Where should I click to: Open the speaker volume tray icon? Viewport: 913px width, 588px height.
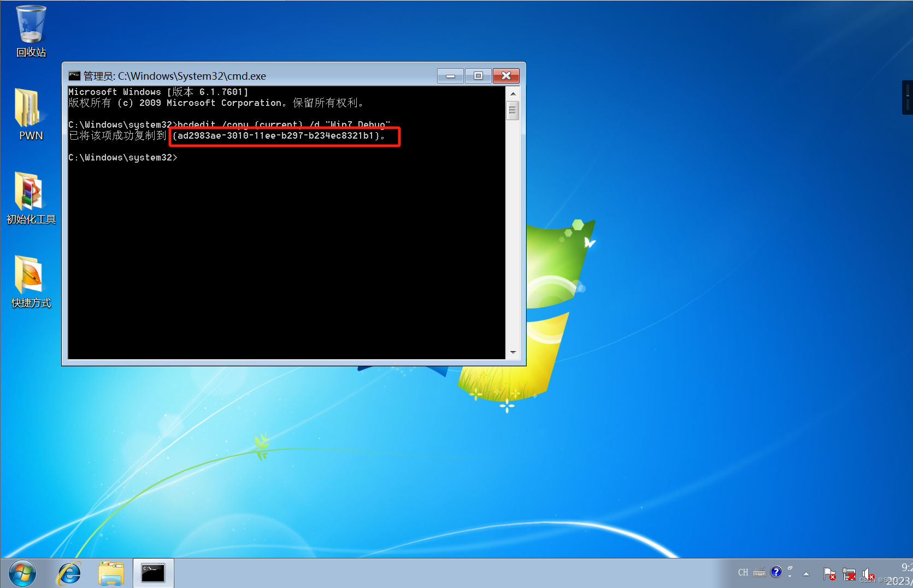click(868, 574)
